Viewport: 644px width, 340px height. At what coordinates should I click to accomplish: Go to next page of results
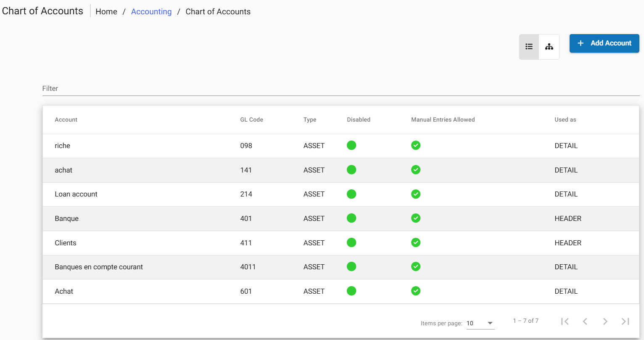[x=605, y=321]
